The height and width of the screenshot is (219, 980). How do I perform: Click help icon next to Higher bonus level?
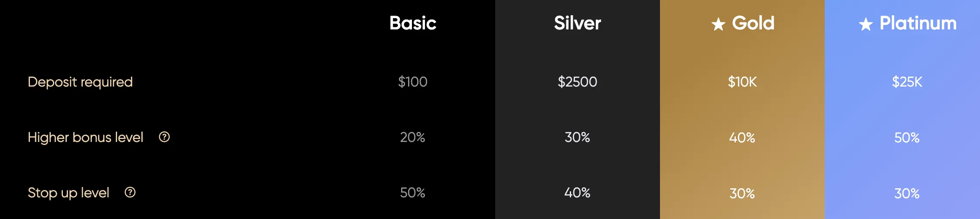click(x=164, y=137)
